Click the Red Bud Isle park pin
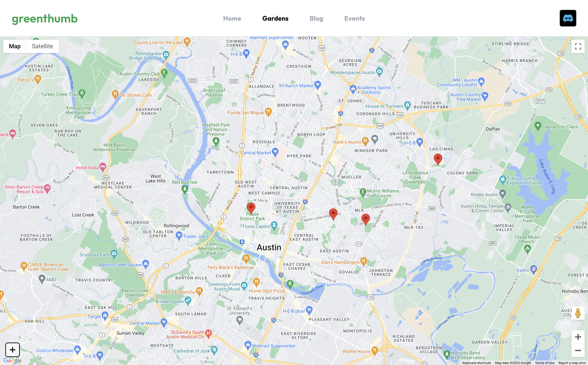Screen dimensions: 588x365 185,190
